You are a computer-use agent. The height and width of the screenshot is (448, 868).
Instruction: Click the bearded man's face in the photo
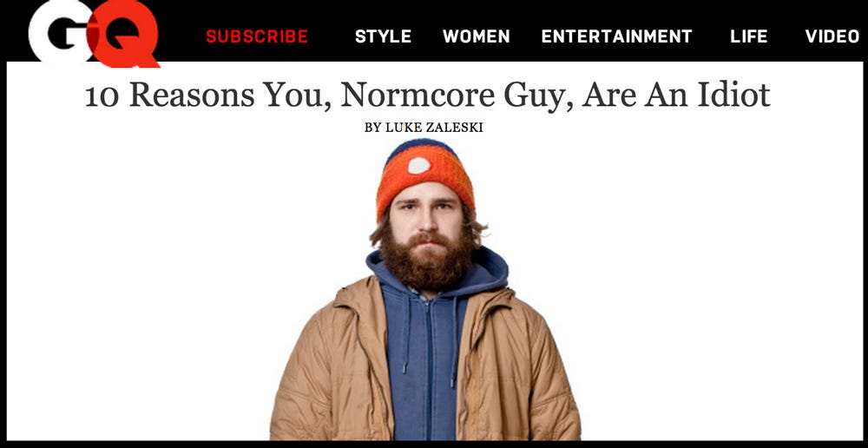425,214
